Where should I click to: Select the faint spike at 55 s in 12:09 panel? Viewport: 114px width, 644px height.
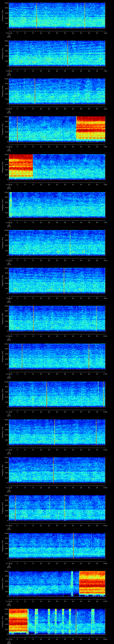coord(97,318)
